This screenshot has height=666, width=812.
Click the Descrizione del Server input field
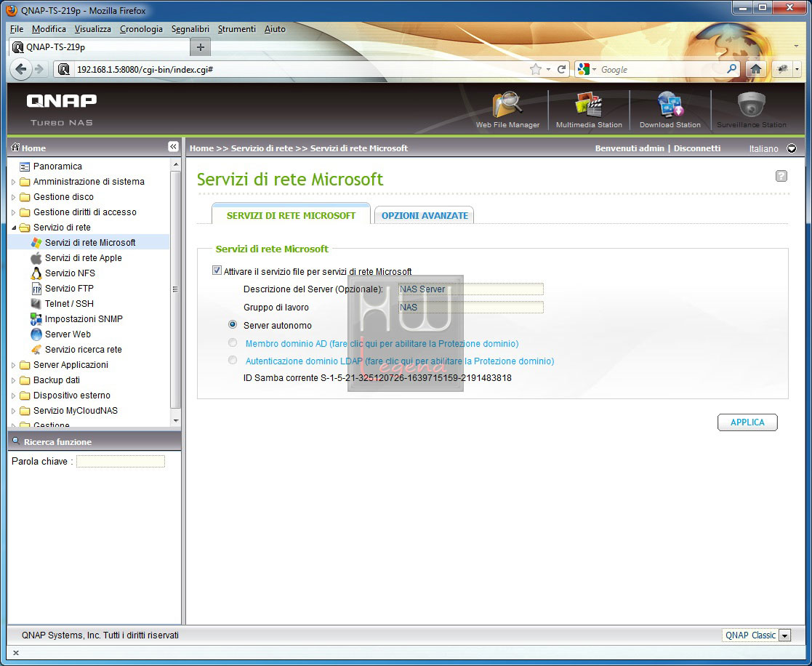(x=471, y=289)
